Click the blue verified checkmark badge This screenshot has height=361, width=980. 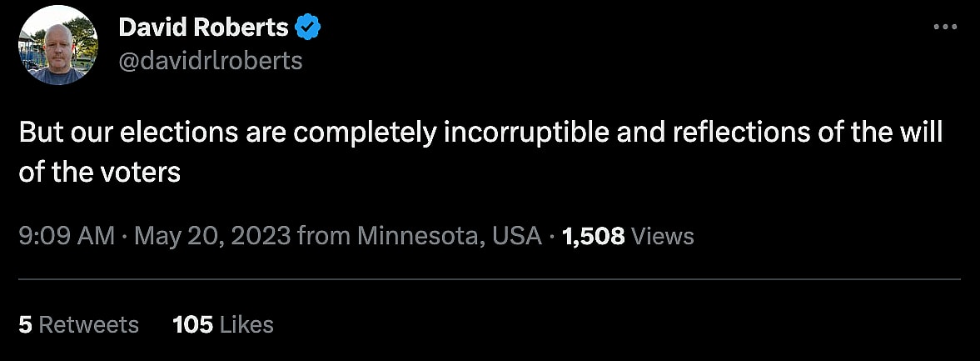(308, 28)
